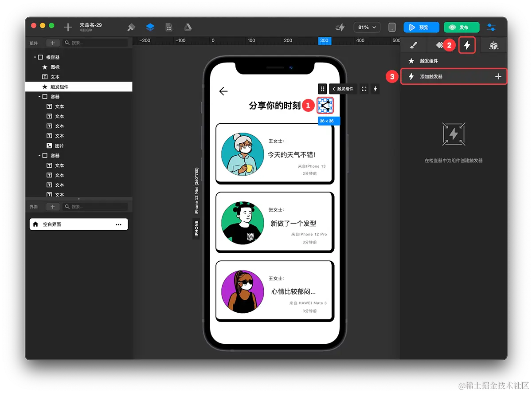Click the plus icon on 添加触发器 row
The width and height of the screenshot is (532, 393).
(498, 77)
